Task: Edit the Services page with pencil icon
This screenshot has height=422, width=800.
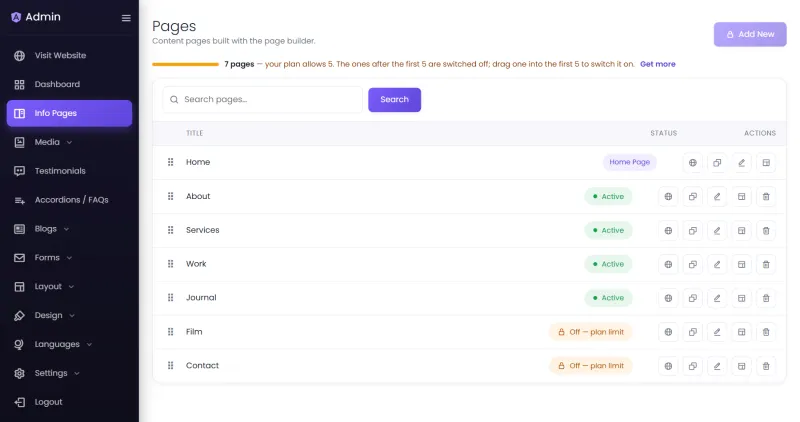Action: coord(717,231)
